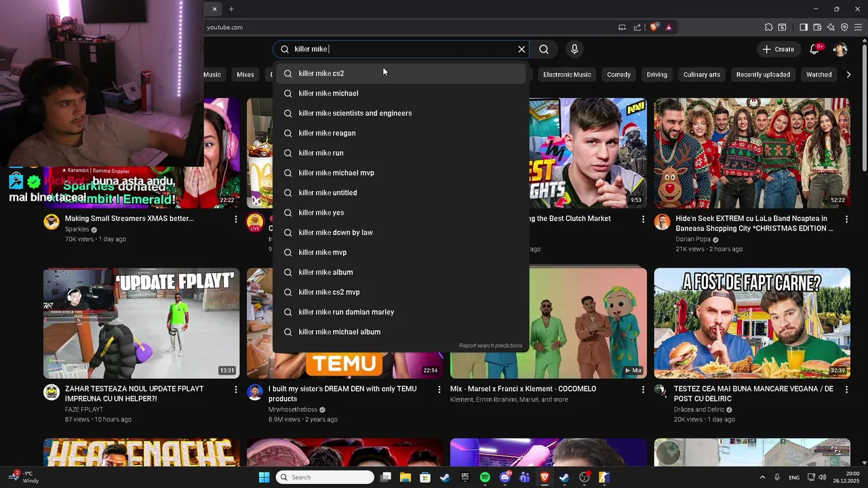Click the magnifier search submit button

point(544,49)
